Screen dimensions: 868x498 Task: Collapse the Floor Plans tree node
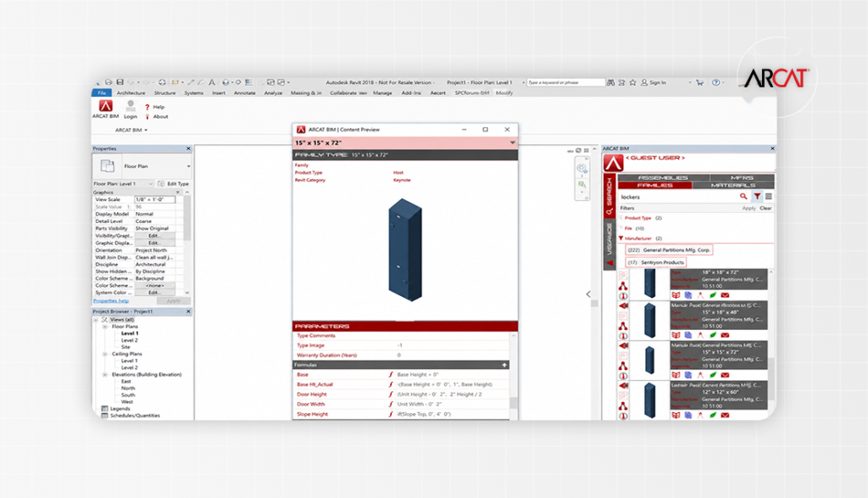pyautogui.click(x=104, y=327)
